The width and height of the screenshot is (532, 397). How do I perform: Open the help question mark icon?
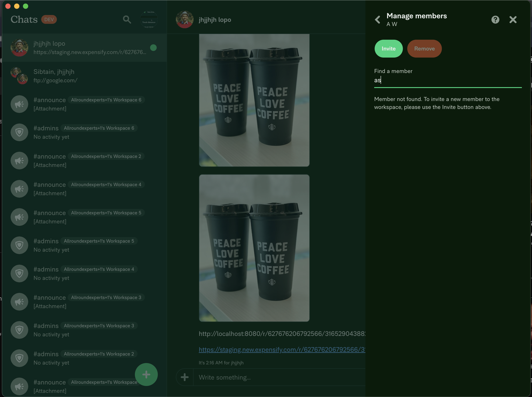tap(495, 19)
